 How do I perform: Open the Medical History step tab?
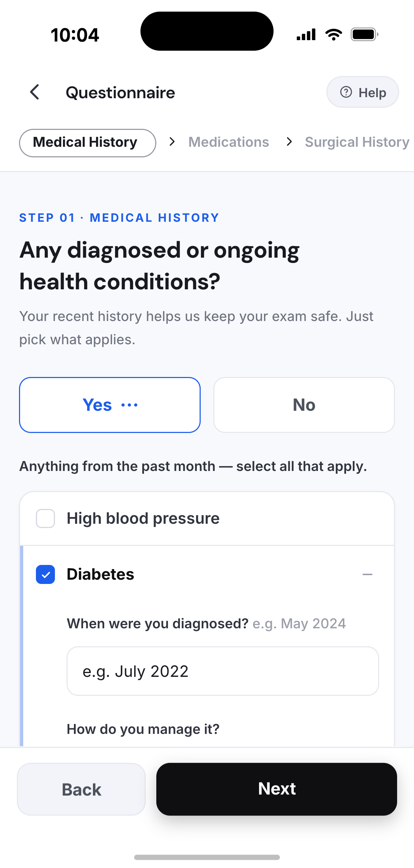[x=88, y=143]
